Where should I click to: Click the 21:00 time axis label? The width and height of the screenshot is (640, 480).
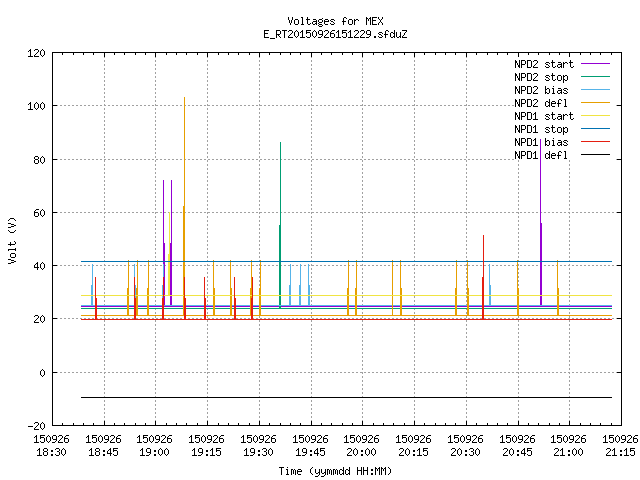point(568,452)
